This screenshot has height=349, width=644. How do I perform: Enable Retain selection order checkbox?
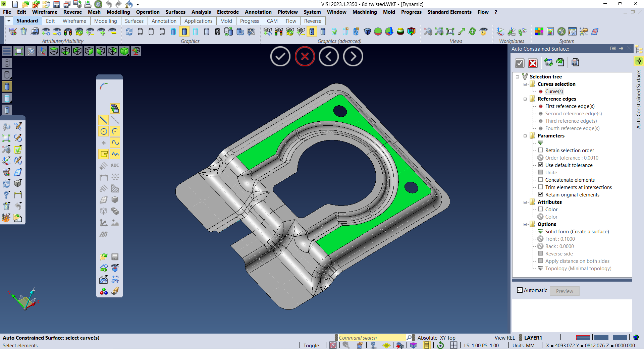pos(541,150)
